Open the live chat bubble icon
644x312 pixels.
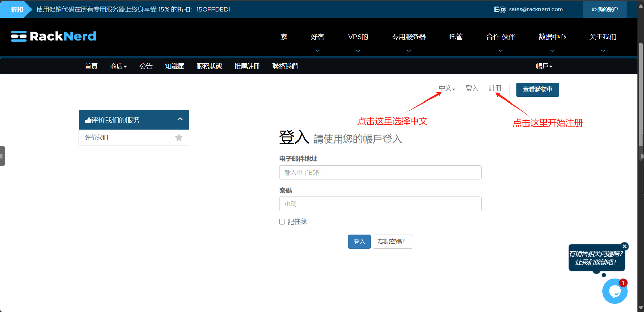(614, 291)
